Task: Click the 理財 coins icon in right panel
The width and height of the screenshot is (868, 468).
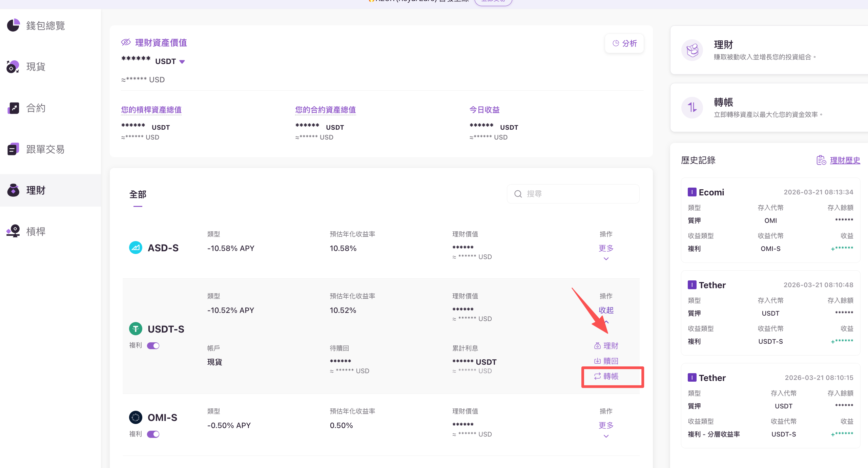Action: coord(692,50)
